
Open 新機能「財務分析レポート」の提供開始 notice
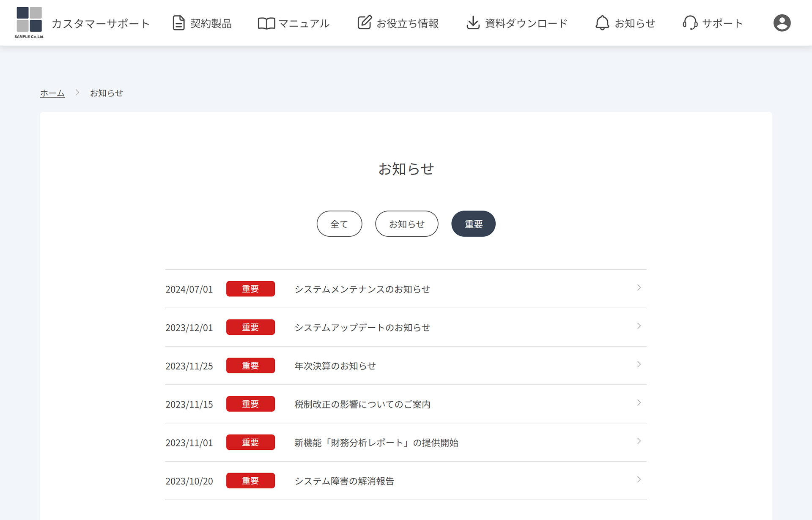376,443
